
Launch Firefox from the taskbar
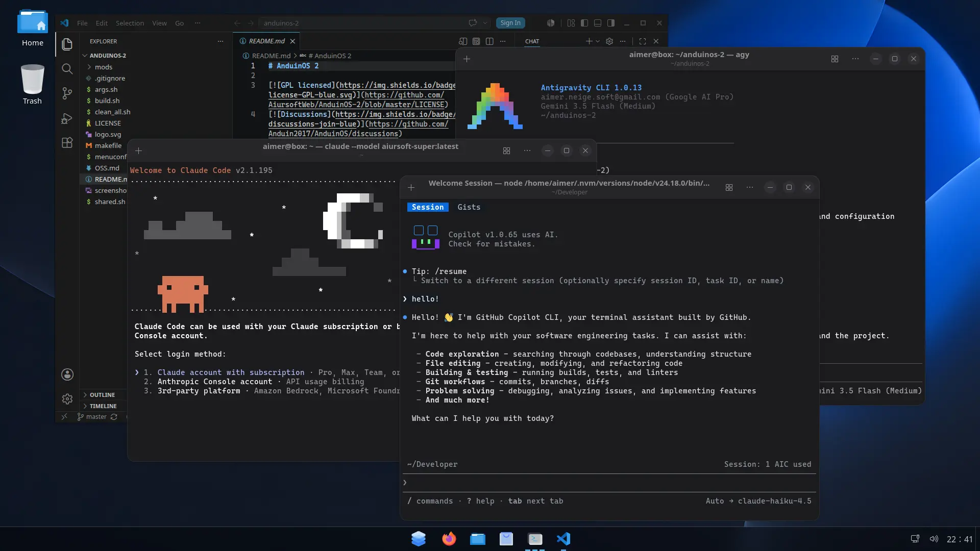click(449, 539)
